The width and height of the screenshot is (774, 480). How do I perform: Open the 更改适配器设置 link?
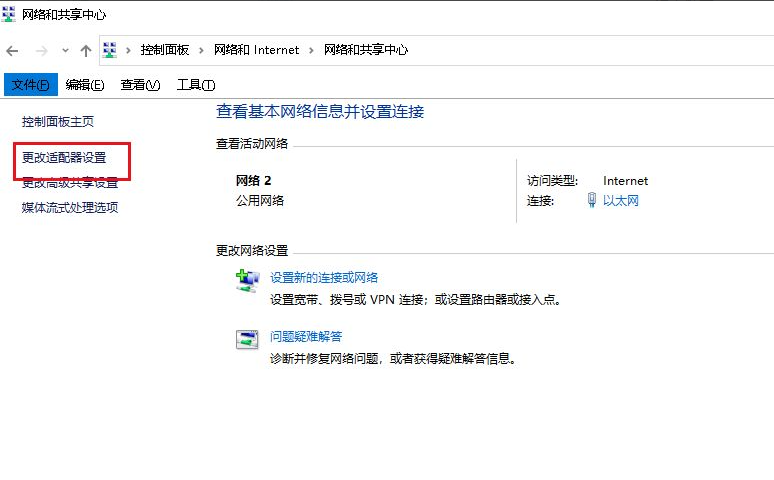click(64, 158)
